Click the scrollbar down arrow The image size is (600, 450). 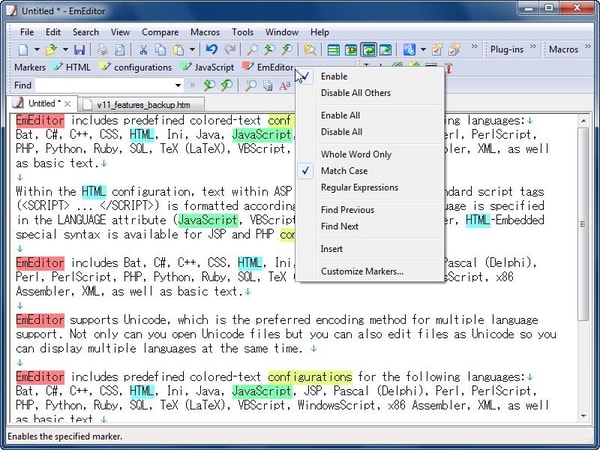[x=583, y=416]
